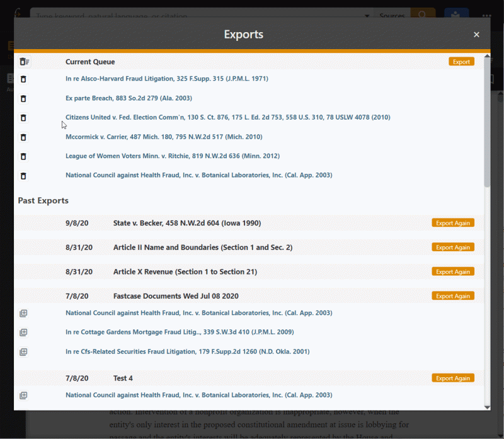Viewport: 504px width, 439px height.
Task: Open the search type dropdown arrow
Action: click(x=366, y=15)
